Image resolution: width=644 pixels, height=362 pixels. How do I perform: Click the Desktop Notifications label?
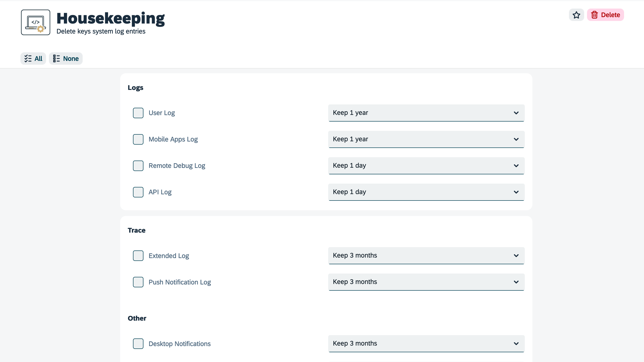(x=180, y=344)
